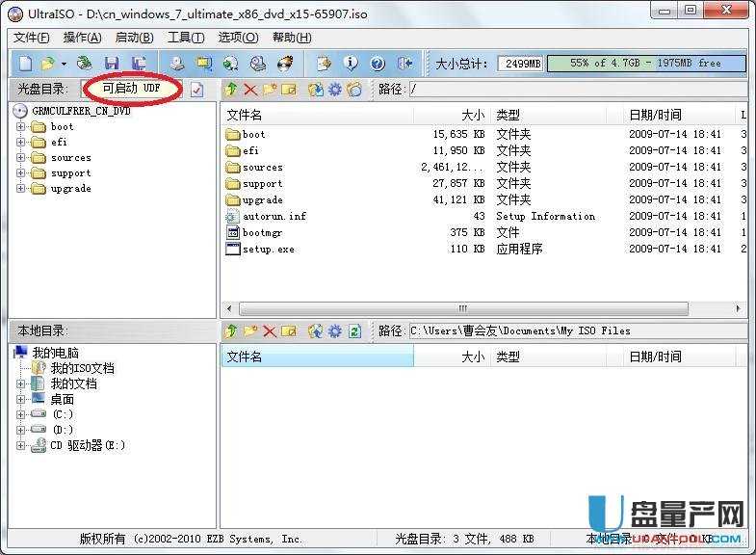Click the refresh icon in local pane toolbar
This screenshot has width=756, height=555.
tap(354, 330)
